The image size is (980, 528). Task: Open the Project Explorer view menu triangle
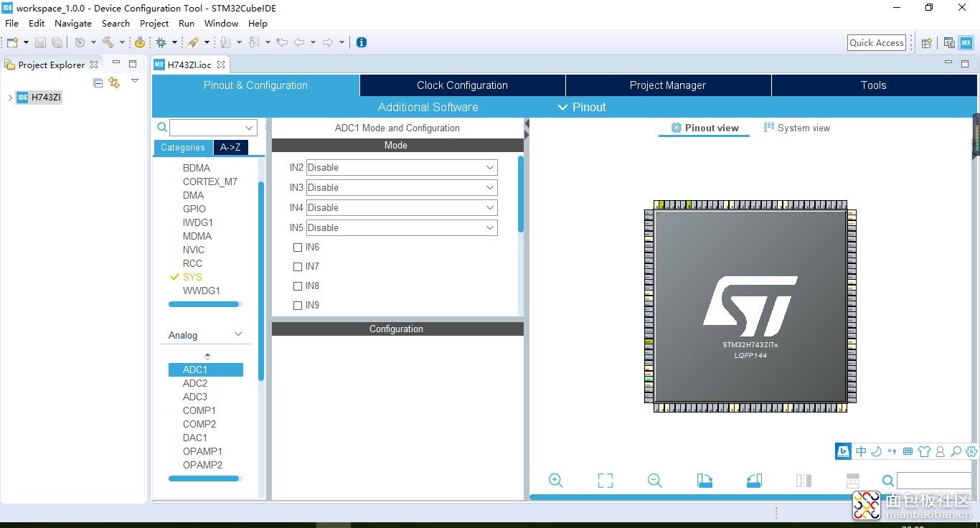pyautogui.click(x=134, y=81)
